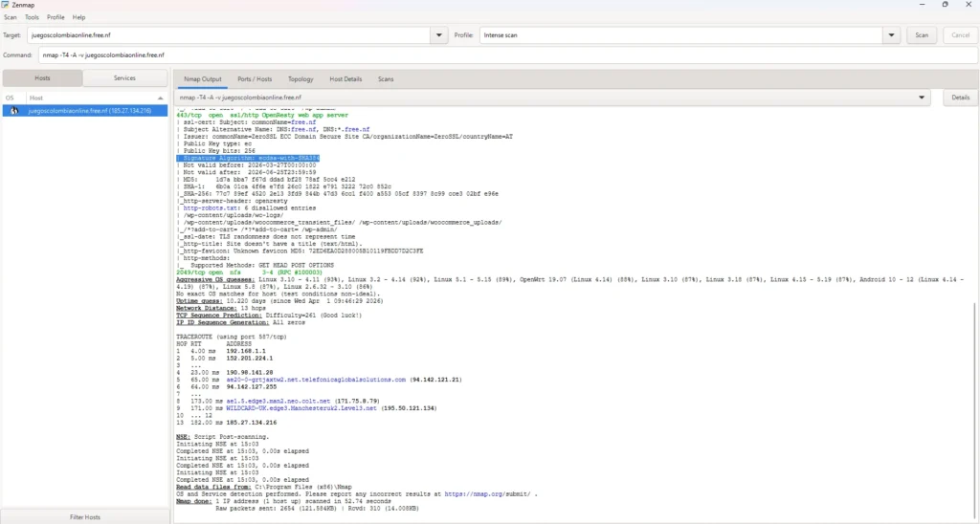The width and height of the screenshot is (980, 524).
Task: Click the Nmap done summary line
Action: [283, 501]
